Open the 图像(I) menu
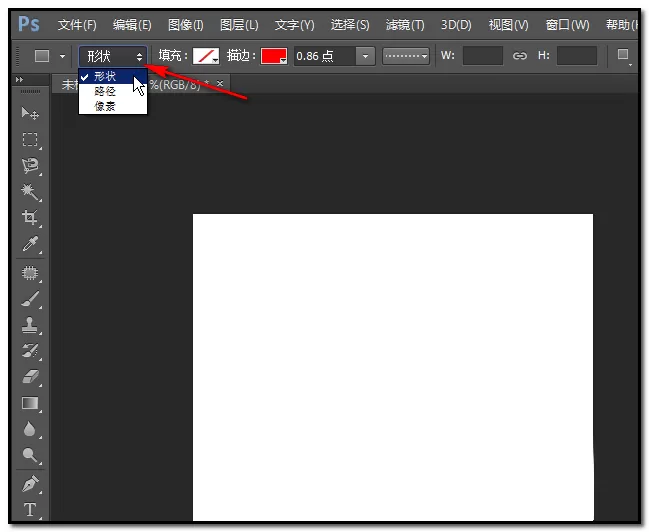The width and height of the screenshot is (649, 532). point(186,25)
